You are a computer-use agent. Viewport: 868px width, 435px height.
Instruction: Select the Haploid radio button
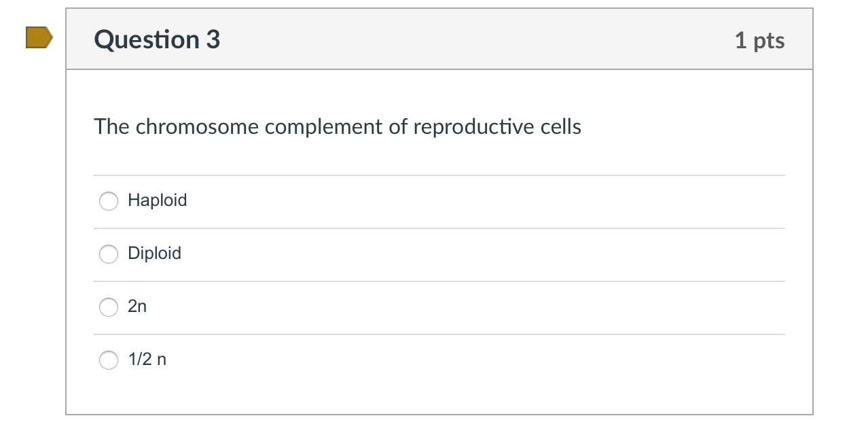pyautogui.click(x=108, y=201)
